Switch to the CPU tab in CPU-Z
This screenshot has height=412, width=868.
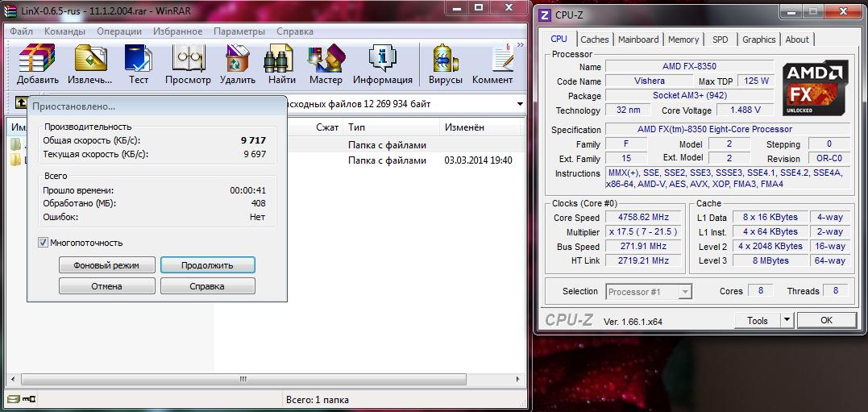[x=559, y=39]
